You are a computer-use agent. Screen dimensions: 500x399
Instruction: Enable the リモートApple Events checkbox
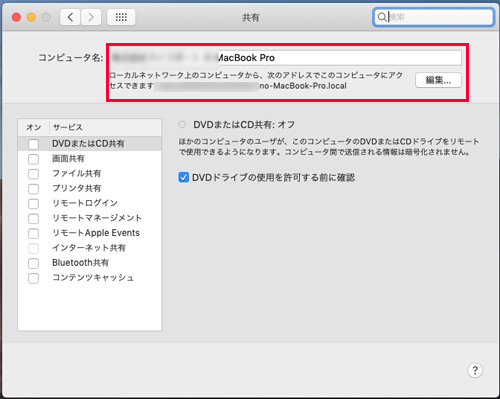pyautogui.click(x=33, y=233)
